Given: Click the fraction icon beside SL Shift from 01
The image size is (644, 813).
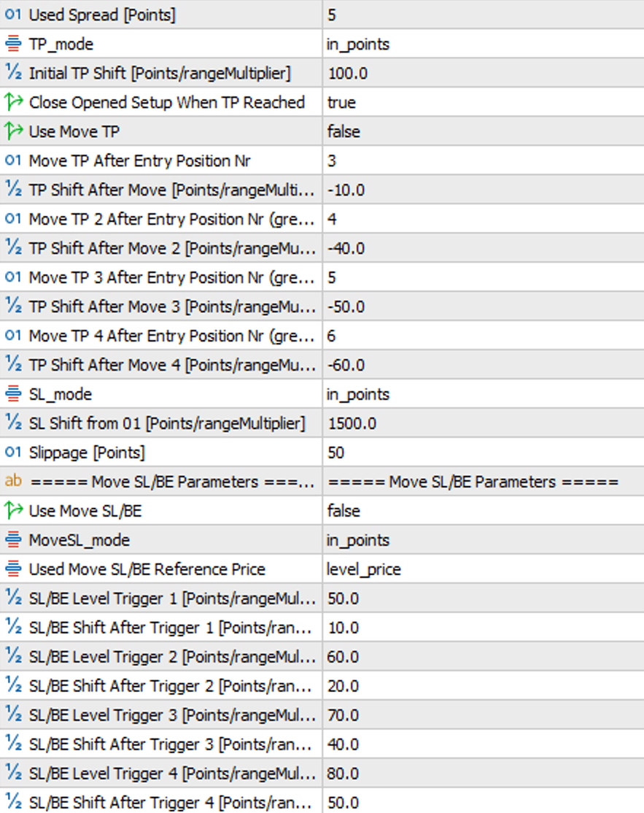Looking at the screenshot, I should coord(13,423).
